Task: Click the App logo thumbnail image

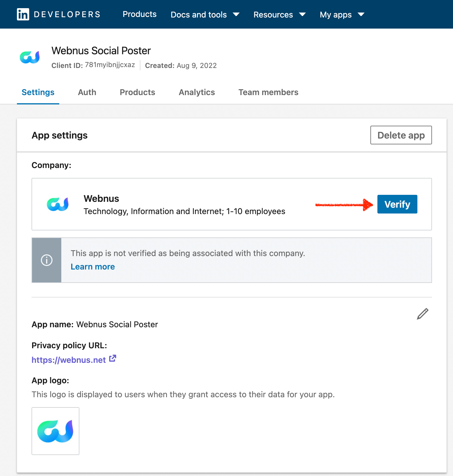Action: coord(55,431)
